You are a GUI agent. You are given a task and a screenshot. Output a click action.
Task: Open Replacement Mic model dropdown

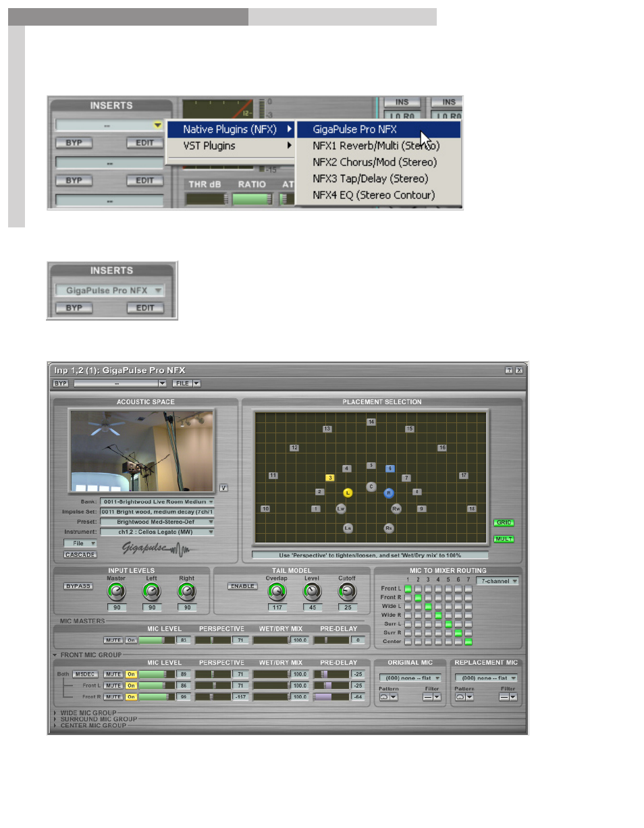coord(486,678)
